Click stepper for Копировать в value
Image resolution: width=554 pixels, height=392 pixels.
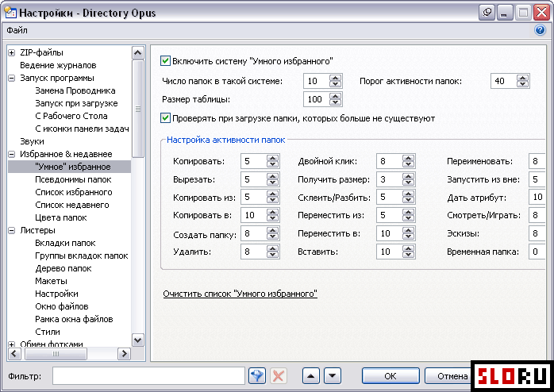pyautogui.click(x=272, y=215)
